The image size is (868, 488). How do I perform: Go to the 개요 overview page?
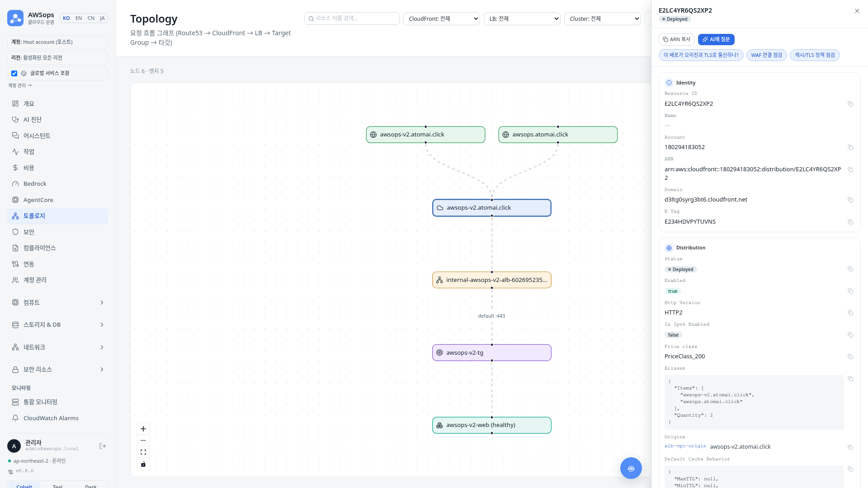(x=58, y=104)
